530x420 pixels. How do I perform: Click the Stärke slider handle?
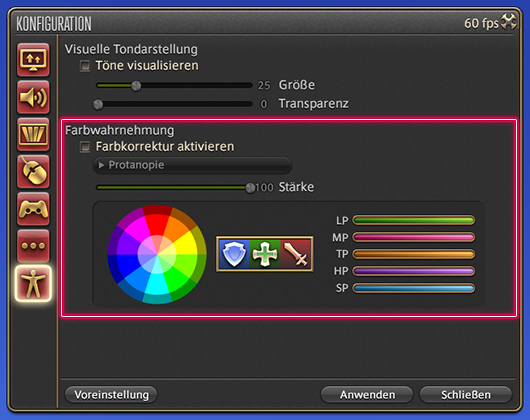250,188
